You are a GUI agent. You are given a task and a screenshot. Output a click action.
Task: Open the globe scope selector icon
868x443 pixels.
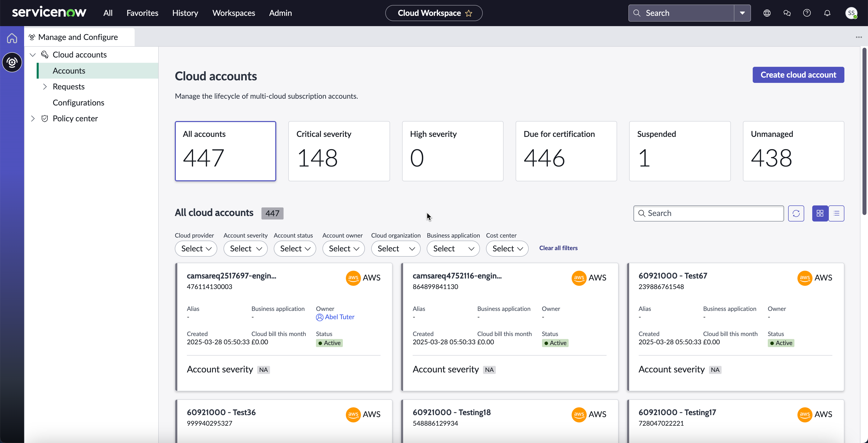coord(767,13)
